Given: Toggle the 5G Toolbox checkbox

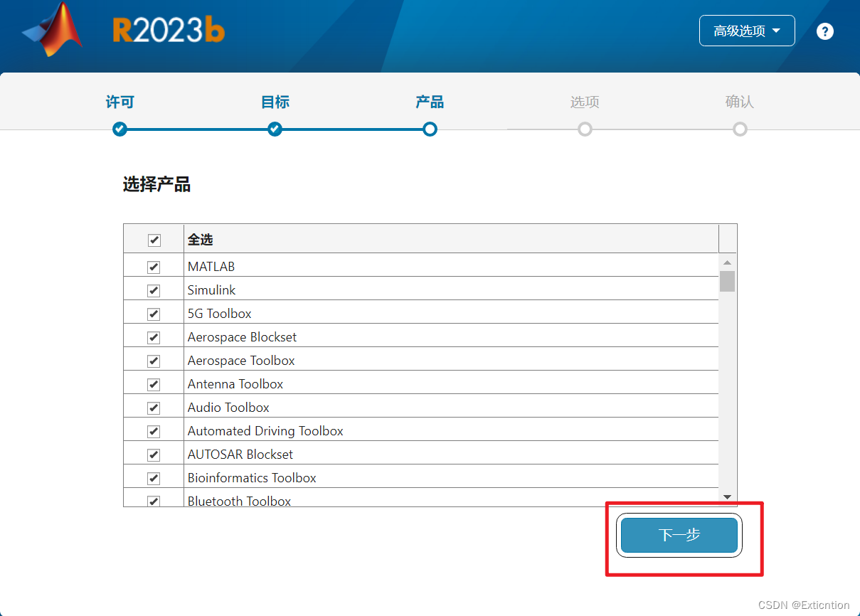Looking at the screenshot, I should 154,314.
